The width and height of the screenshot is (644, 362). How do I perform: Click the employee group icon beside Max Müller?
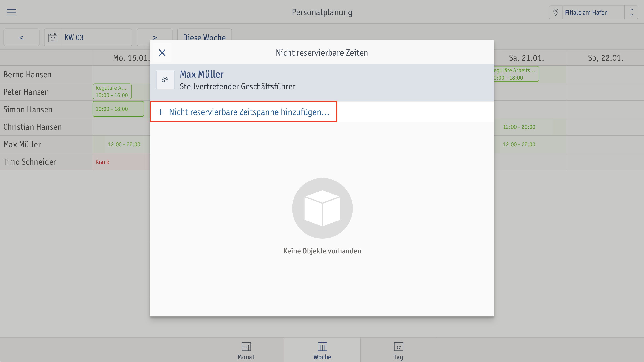[x=165, y=80]
